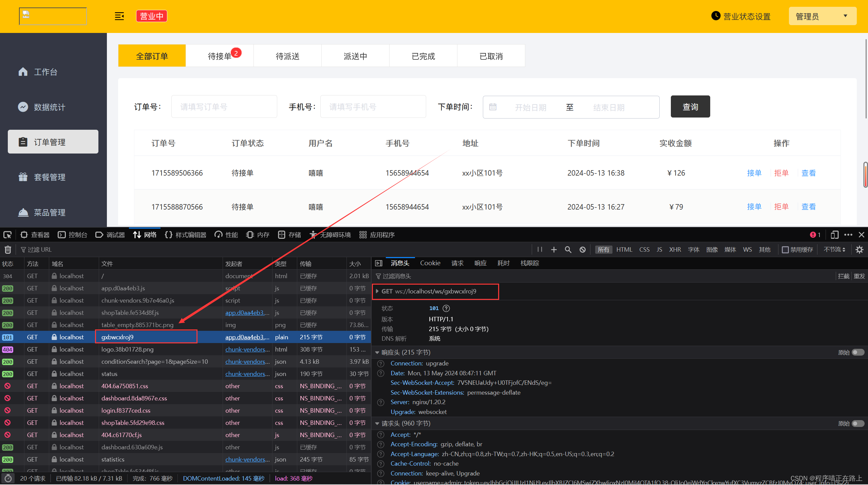Clear network log with trash icon
The width and height of the screenshot is (868, 485).
(x=8, y=250)
